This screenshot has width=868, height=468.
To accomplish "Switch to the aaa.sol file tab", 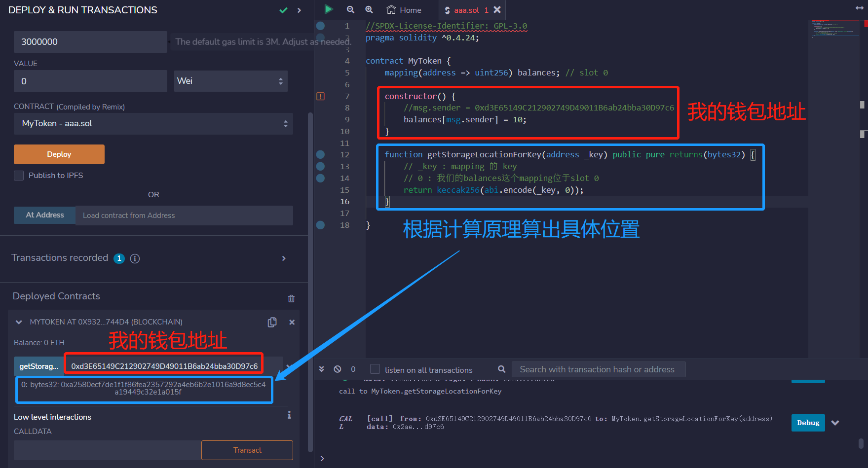I will click(x=466, y=10).
